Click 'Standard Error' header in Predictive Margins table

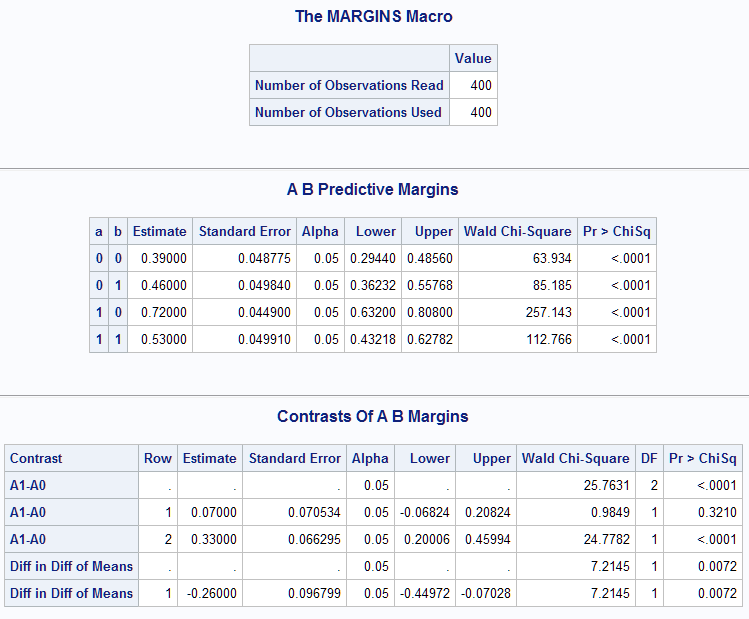point(245,231)
